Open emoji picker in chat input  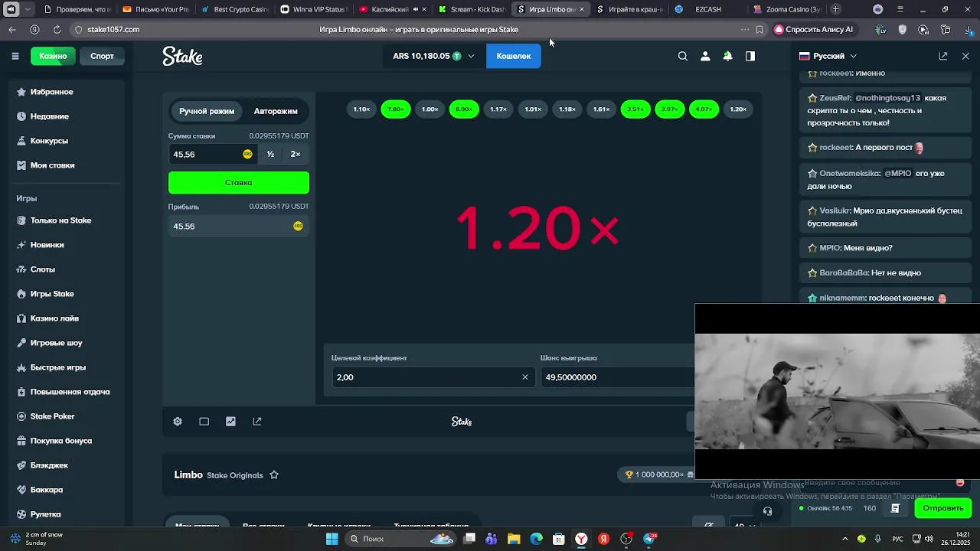point(960,483)
